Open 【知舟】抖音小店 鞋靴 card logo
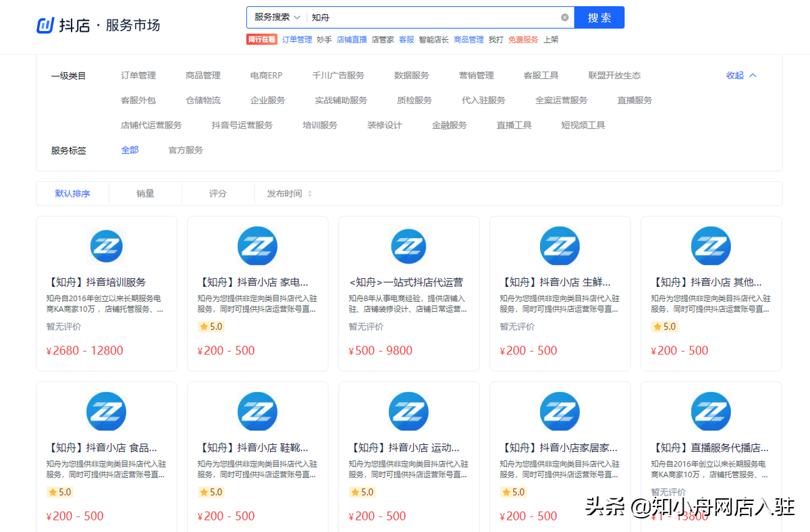 pyautogui.click(x=258, y=411)
